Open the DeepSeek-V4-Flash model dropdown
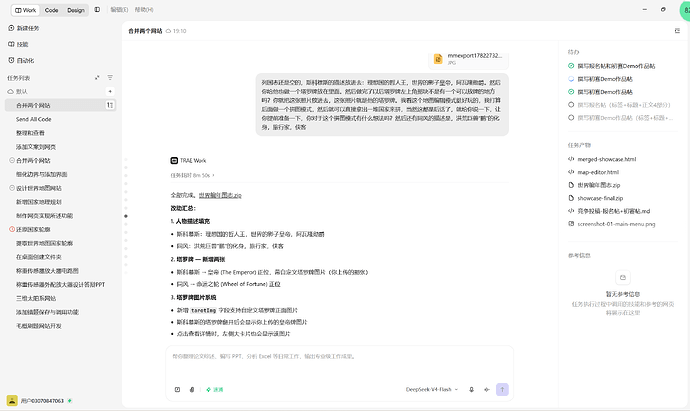The image size is (690, 411). click(432, 389)
